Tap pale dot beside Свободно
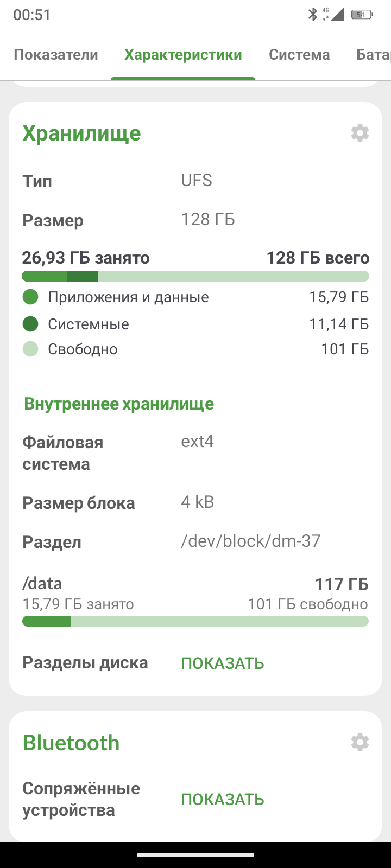This screenshot has height=868, width=391. pos(30,349)
